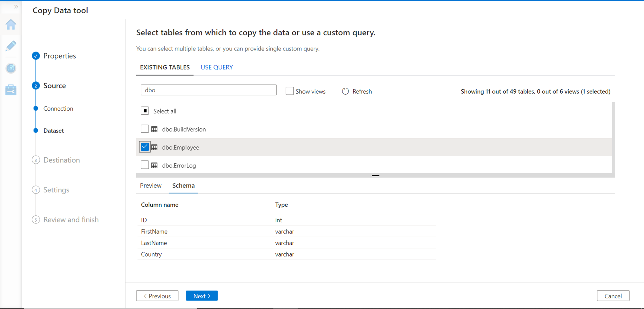Click the dbo.ErrorLog table grid icon

pos(155,165)
